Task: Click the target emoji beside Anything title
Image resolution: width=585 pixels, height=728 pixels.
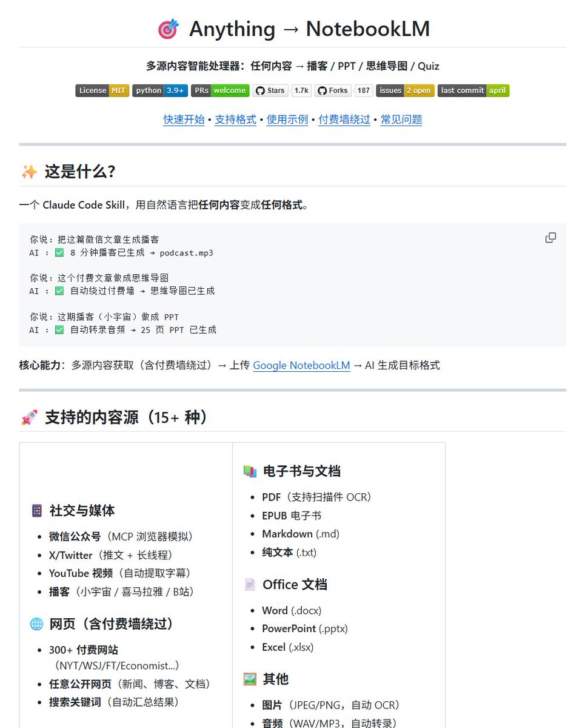Action: pos(168,29)
